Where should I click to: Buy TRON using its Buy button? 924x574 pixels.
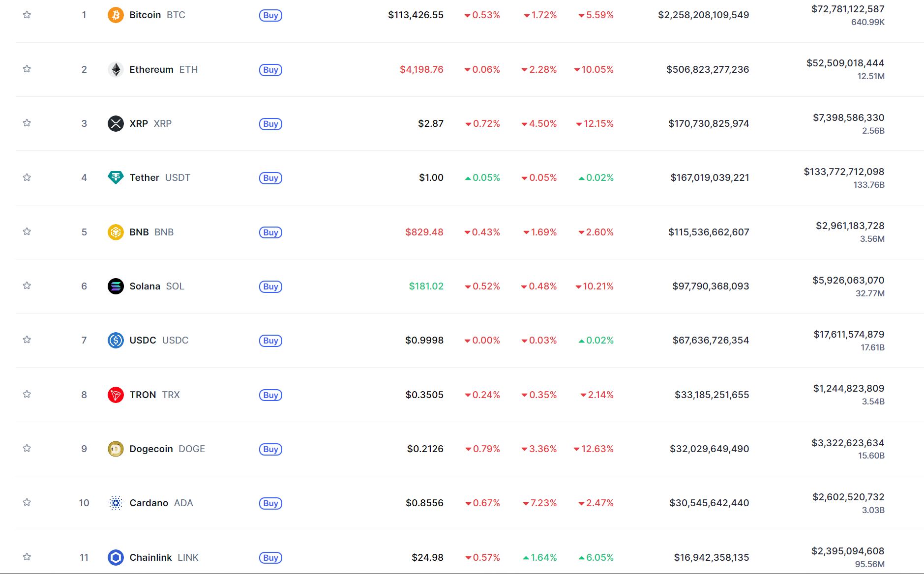point(270,395)
